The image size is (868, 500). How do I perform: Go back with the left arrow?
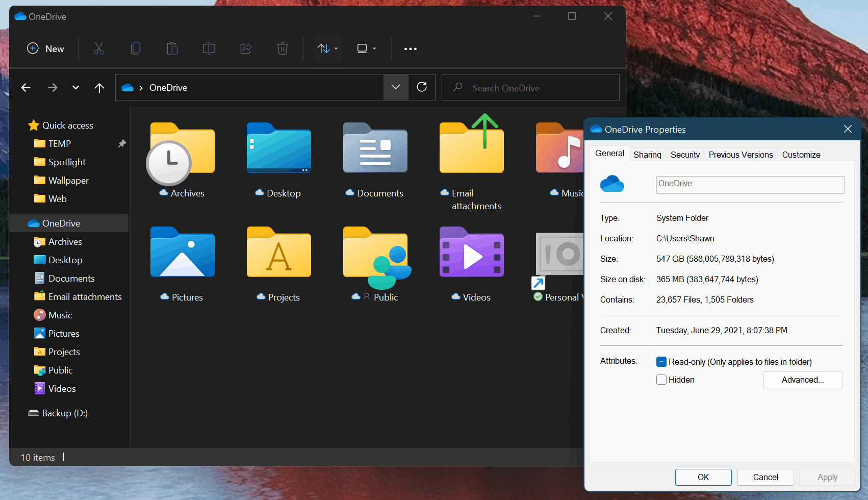26,88
